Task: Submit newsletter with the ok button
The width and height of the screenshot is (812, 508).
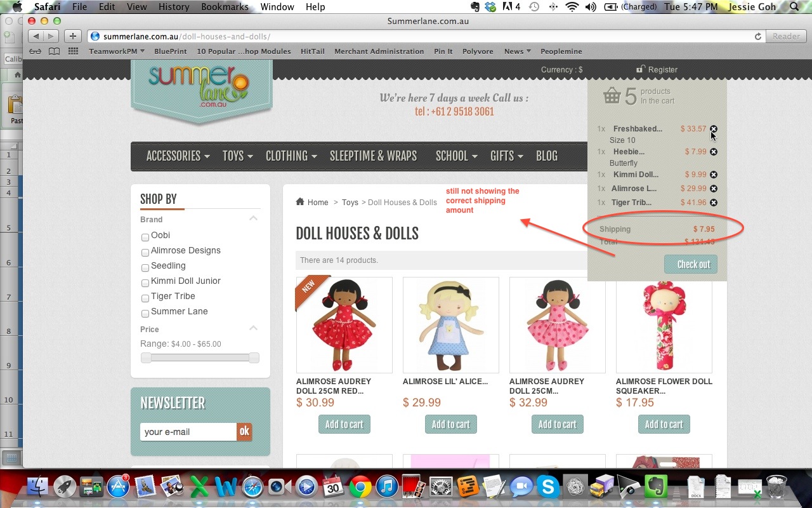Action: (244, 432)
